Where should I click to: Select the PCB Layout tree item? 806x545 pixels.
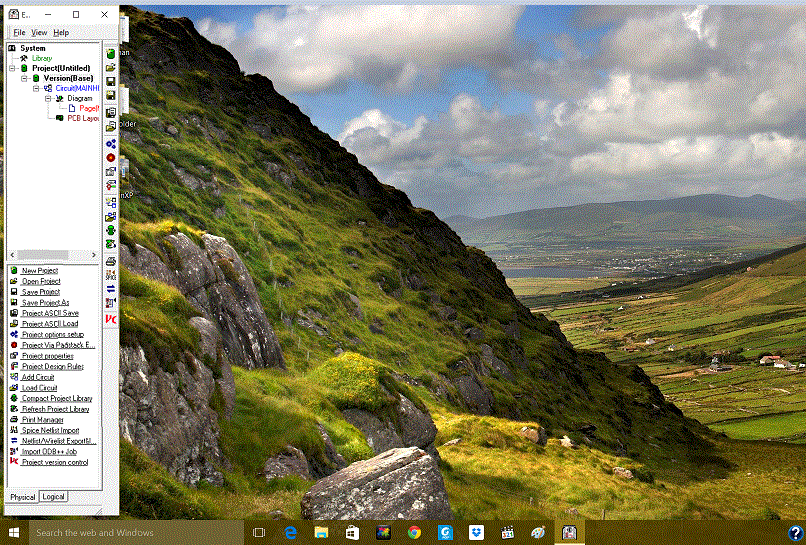click(x=83, y=118)
